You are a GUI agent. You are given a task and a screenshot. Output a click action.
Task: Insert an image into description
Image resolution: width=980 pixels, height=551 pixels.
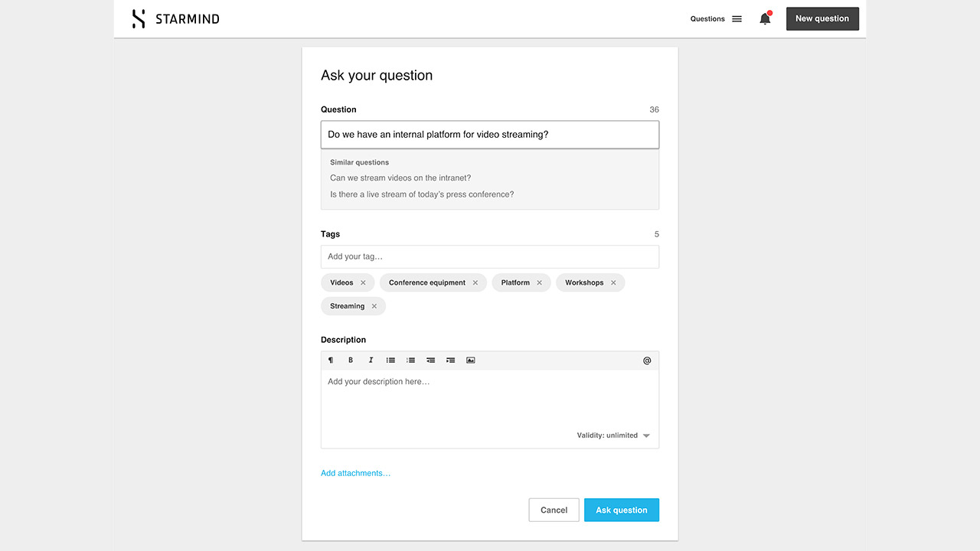tap(471, 360)
